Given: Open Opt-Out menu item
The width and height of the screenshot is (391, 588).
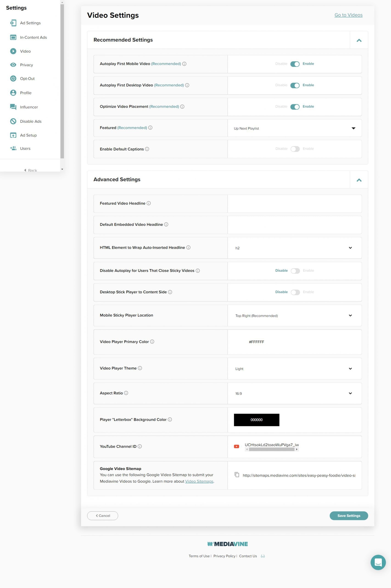Looking at the screenshot, I should pos(27,79).
